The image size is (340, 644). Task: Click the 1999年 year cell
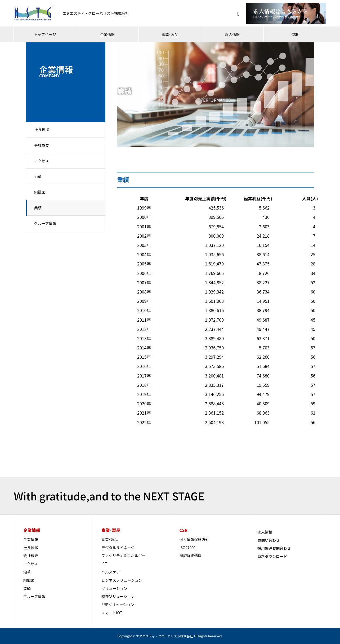coord(144,208)
